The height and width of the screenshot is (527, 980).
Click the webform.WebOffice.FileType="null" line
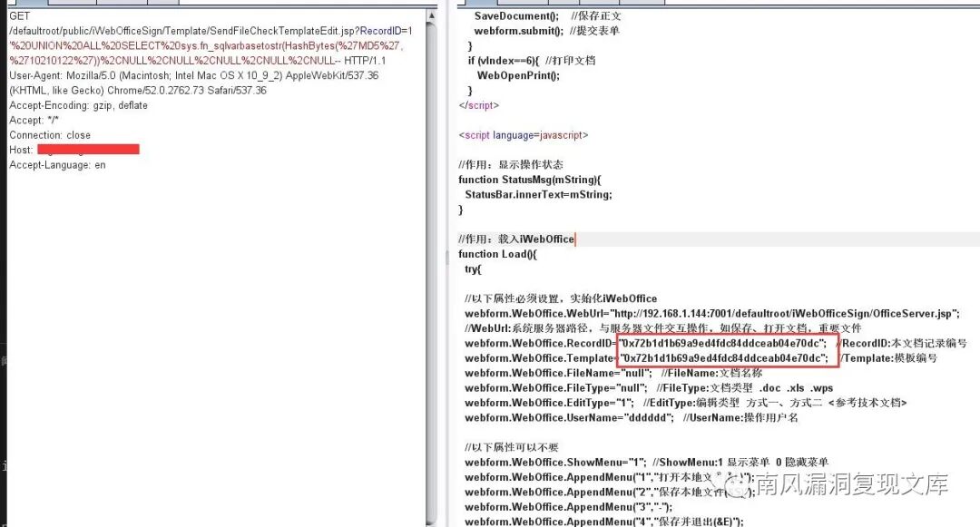(649, 388)
